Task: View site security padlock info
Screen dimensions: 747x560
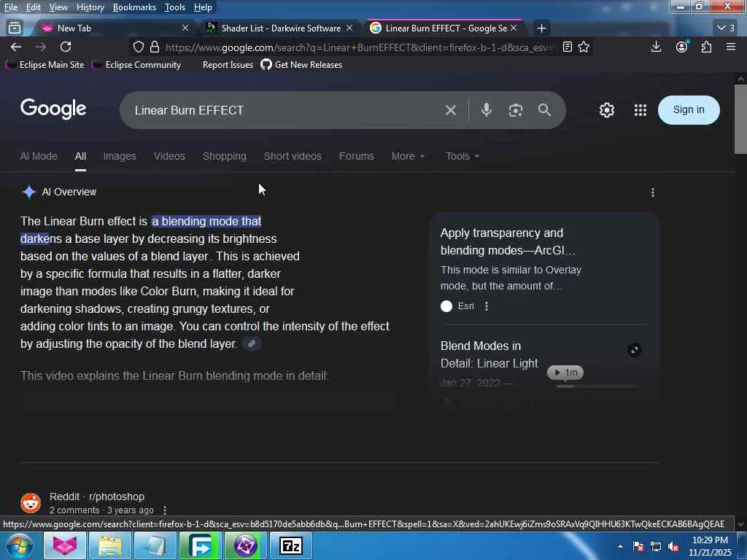Action: 155,47
